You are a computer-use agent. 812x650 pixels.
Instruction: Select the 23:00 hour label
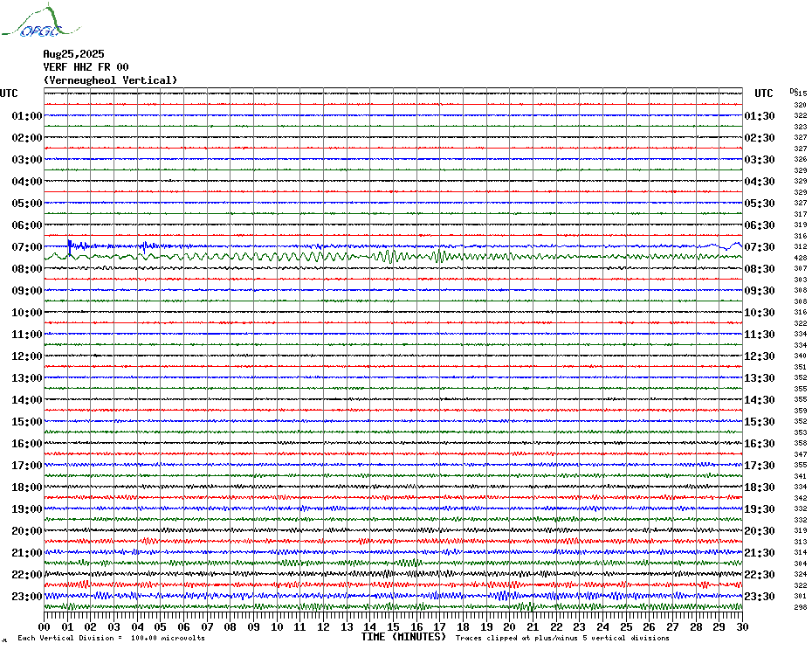(27, 597)
